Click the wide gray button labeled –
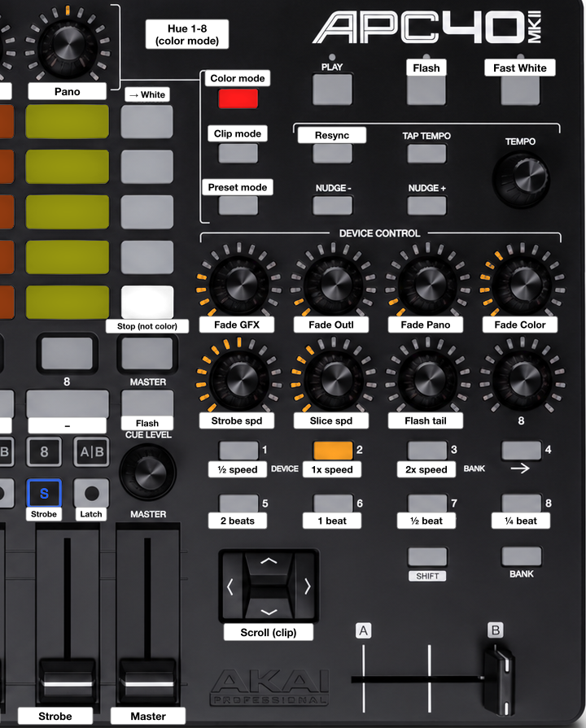586x728 pixels. click(68, 404)
